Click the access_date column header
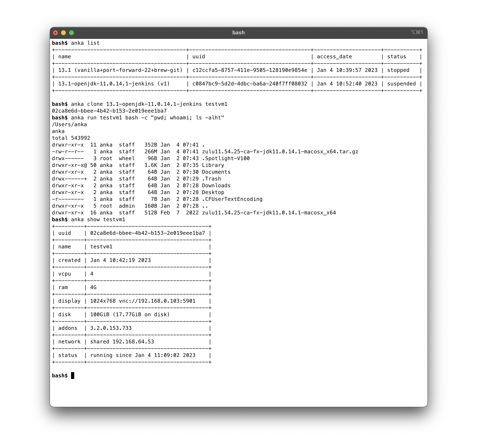 [x=334, y=57]
